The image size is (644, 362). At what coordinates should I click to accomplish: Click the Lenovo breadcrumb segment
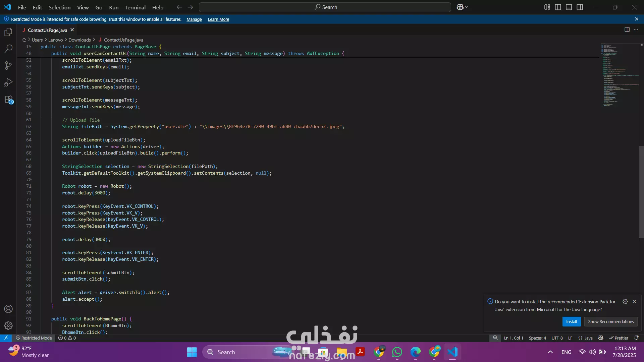(x=55, y=40)
